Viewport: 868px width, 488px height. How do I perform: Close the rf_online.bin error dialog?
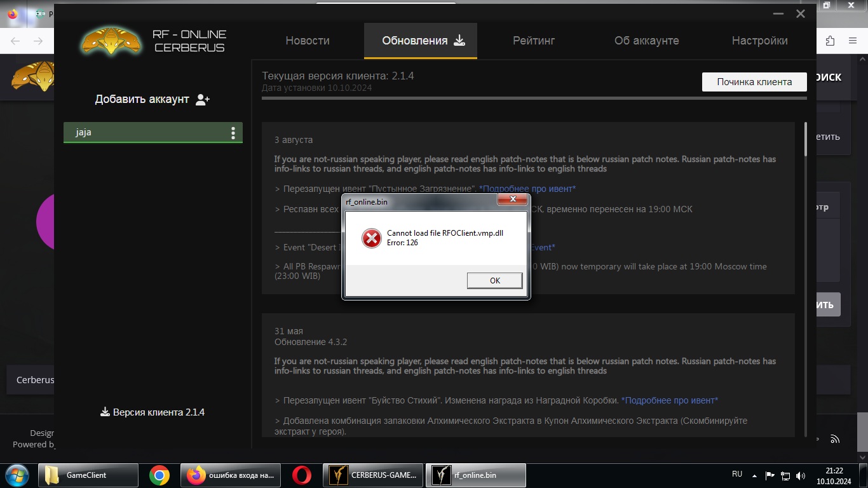[x=512, y=200]
